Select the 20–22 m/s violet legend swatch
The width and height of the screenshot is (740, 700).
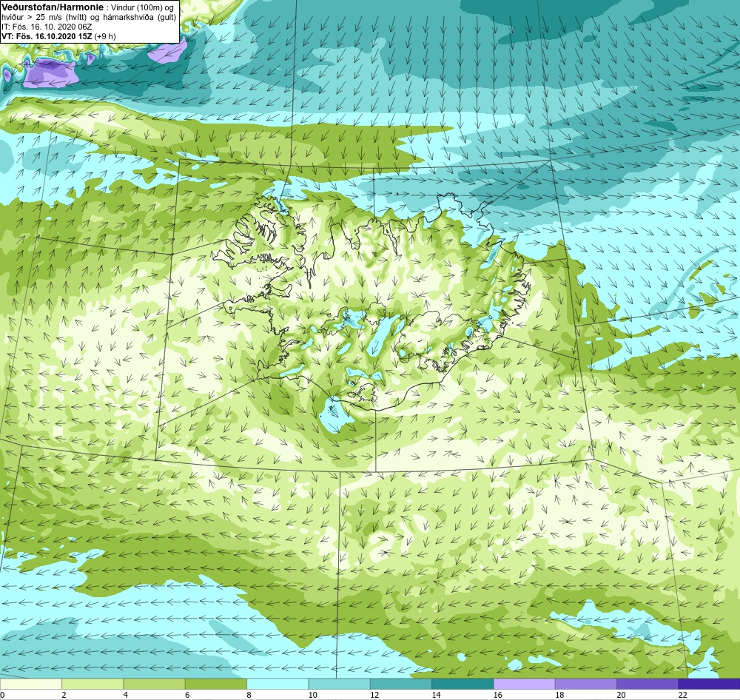click(647, 684)
